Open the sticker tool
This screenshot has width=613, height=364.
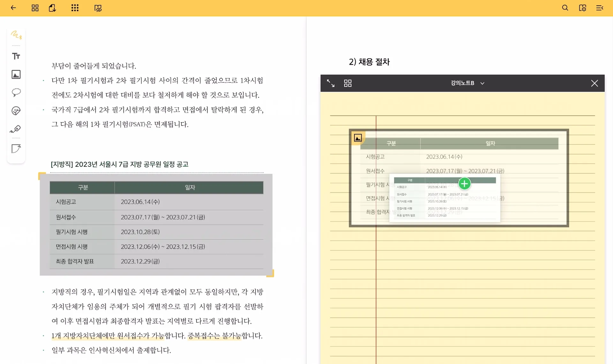pyautogui.click(x=16, y=111)
